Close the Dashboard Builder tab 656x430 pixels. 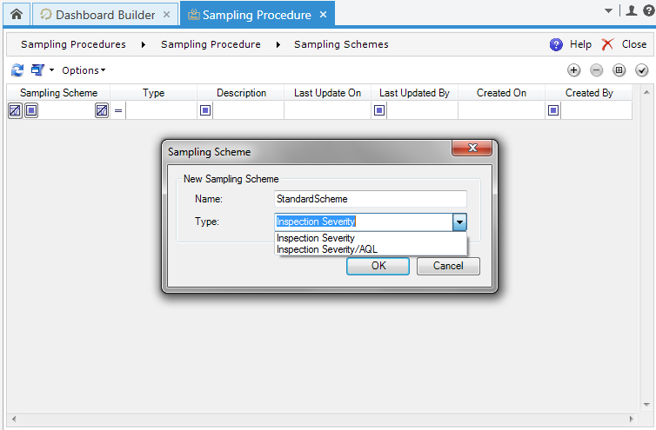coord(167,15)
